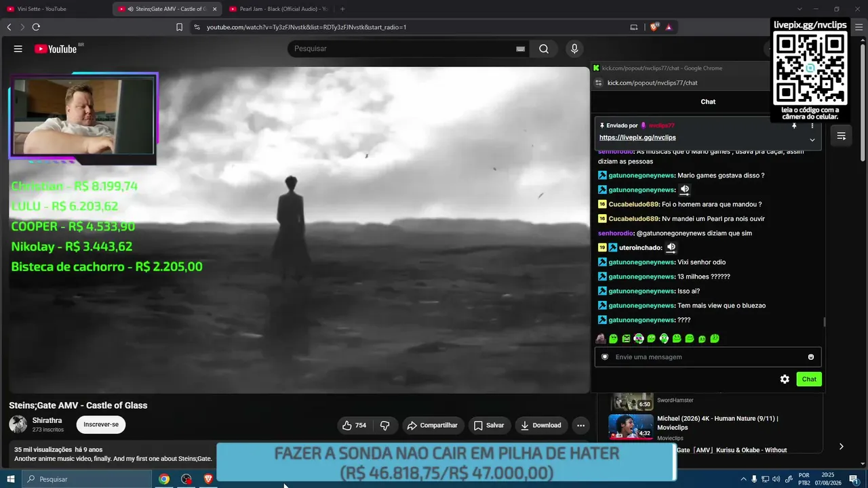Start voice search with the microphone icon
This screenshot has height=488, width=868.
[x=574, y=49]
